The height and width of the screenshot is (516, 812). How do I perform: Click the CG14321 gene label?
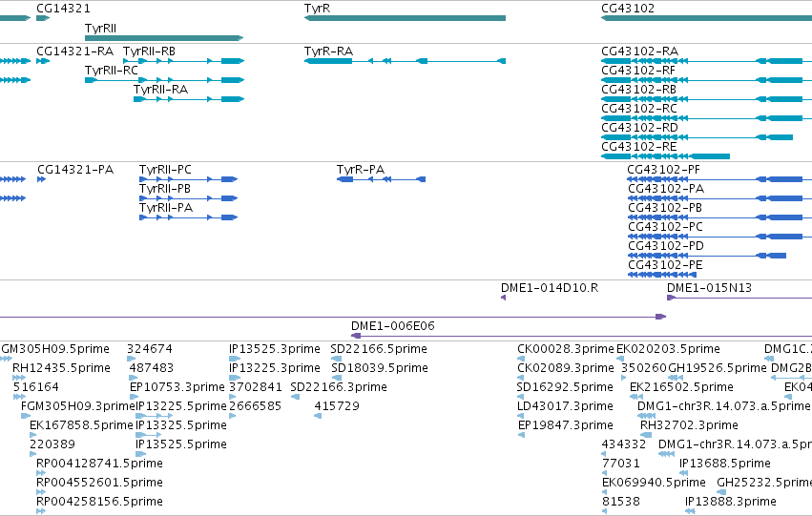click(63, 9)
